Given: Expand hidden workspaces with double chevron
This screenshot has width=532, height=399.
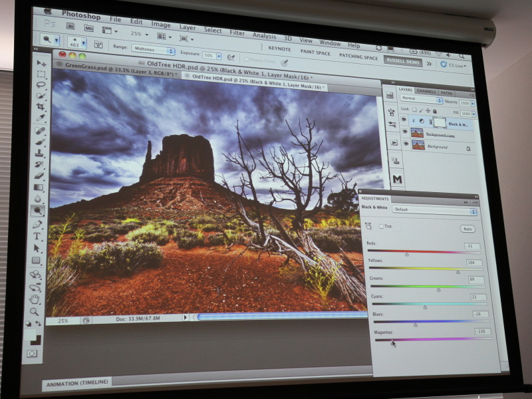Looking at the screenshot, I should pyautogui.click(x=429, y=64).
